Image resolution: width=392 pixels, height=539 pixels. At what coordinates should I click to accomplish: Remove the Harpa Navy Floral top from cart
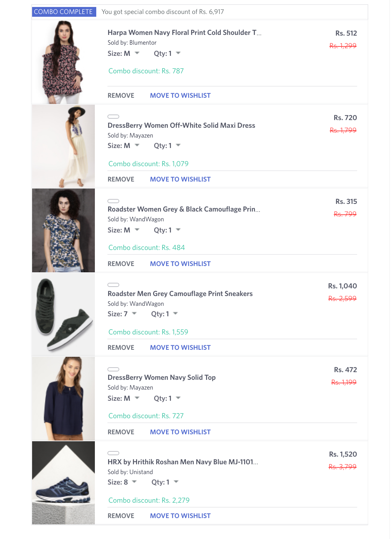(121, 95)
